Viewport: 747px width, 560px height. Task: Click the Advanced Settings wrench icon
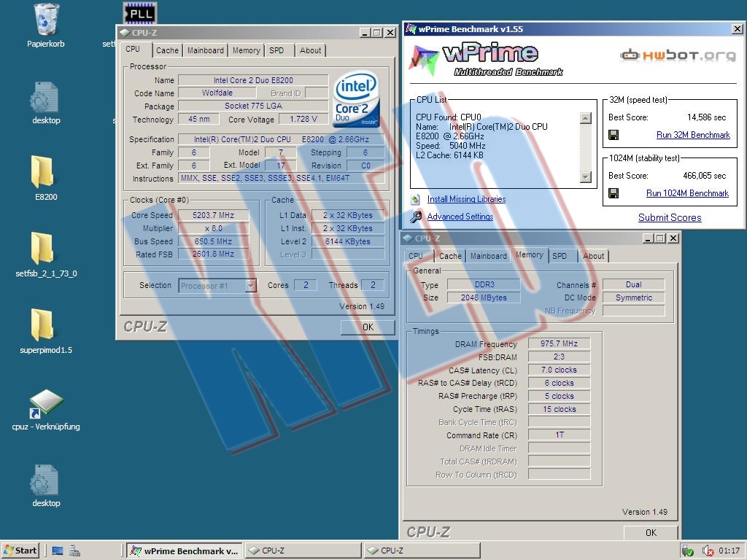click(416, 217)
